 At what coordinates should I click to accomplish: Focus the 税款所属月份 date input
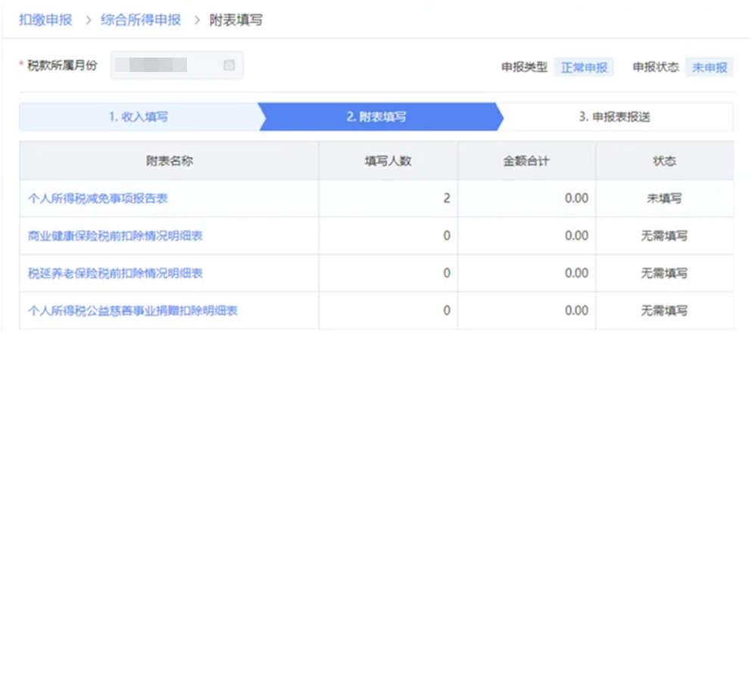pos(168,66)
